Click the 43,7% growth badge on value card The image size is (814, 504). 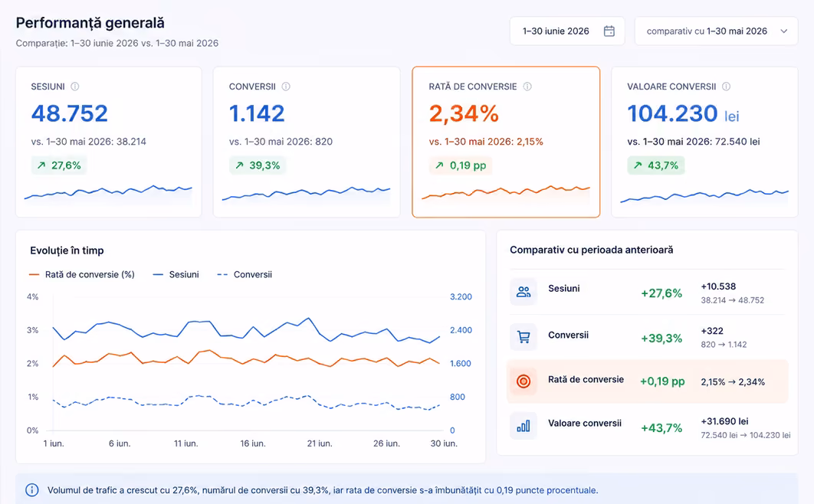655,165
